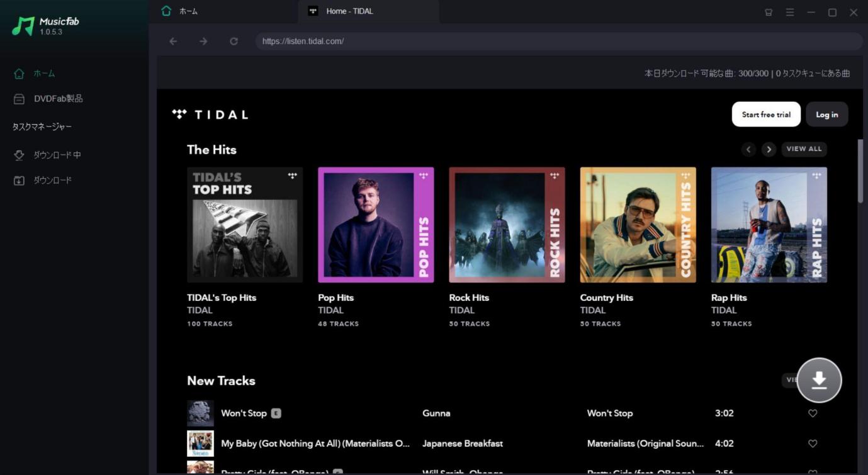This screenshot has height=475, width=868.
Task: Open DVDFab製品 in the sidebar
Action: (48, 99)
